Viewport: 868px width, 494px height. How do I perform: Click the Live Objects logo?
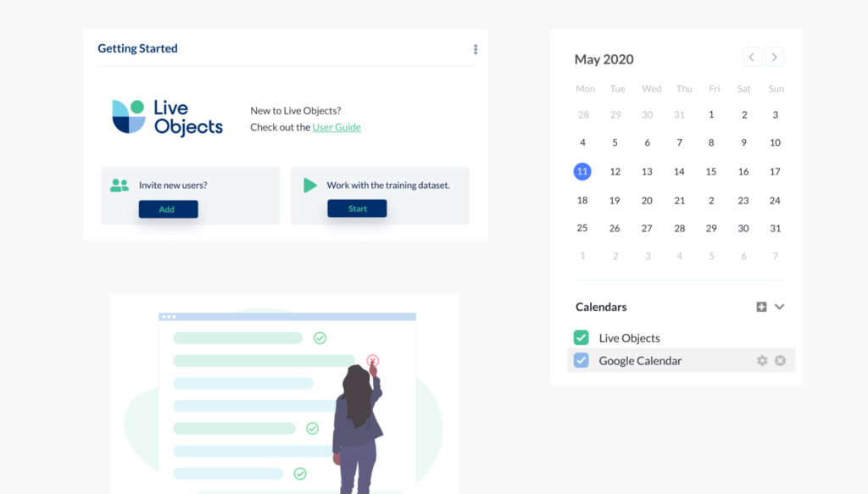tap(167, 117)
